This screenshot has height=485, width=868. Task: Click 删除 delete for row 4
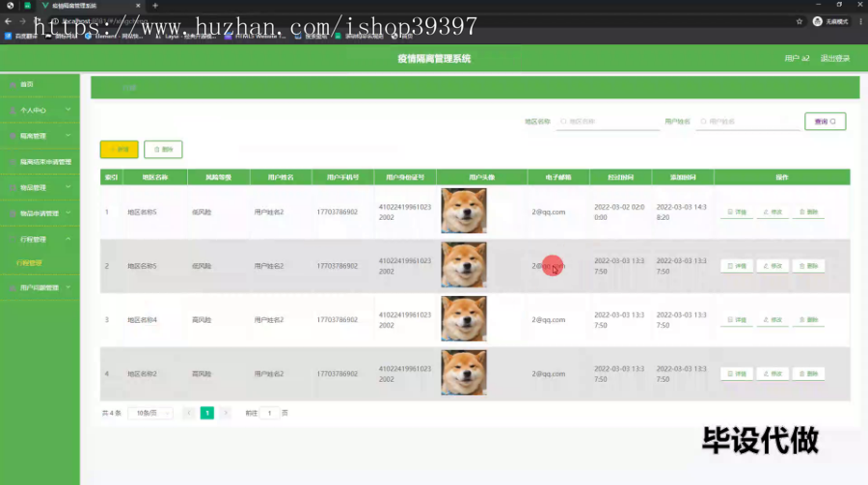pyautogui.click(x=808, y=374)
